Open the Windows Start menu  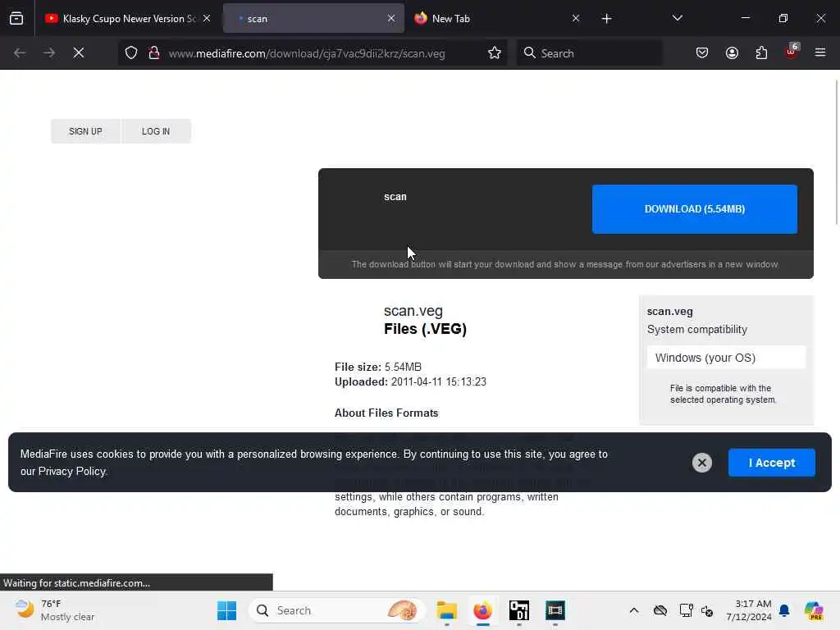coord(226,610)
